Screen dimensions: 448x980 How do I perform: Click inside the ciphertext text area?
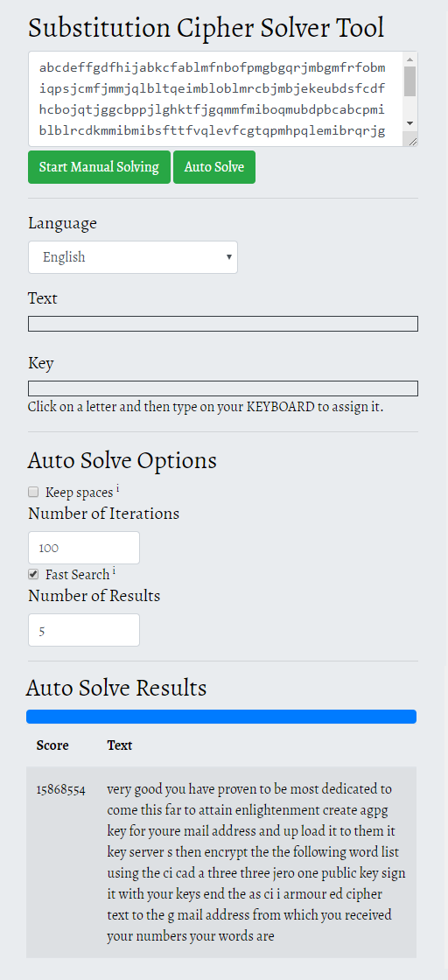(216, 99)
